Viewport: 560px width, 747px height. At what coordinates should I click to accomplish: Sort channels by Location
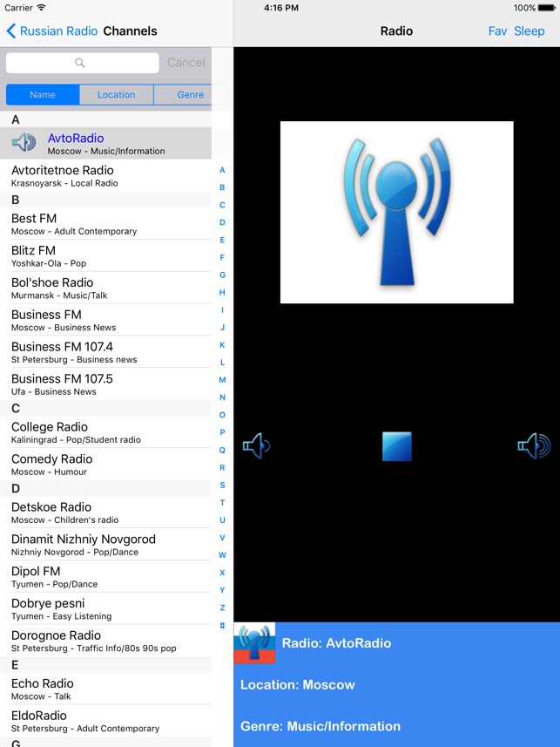tap(116, 95)
